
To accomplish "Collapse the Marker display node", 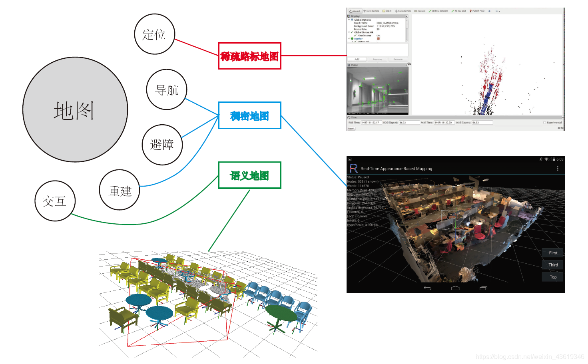I will click(349, 39).
